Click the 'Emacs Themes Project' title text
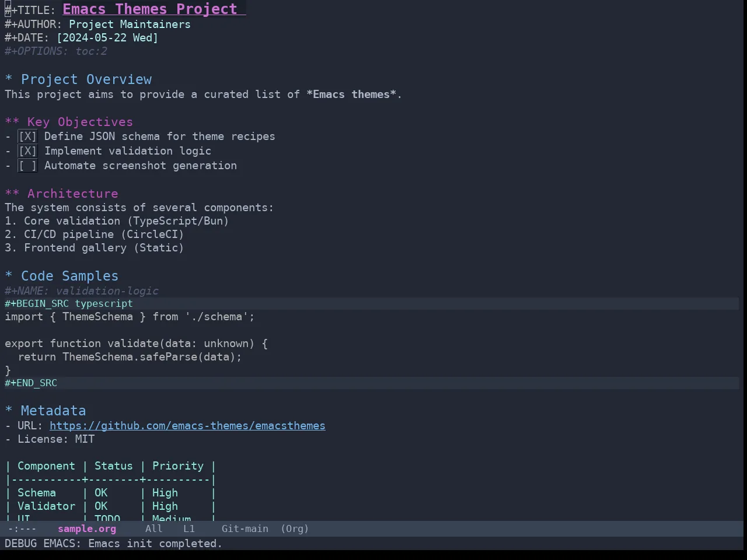747x560 pixels. [150, 9]
